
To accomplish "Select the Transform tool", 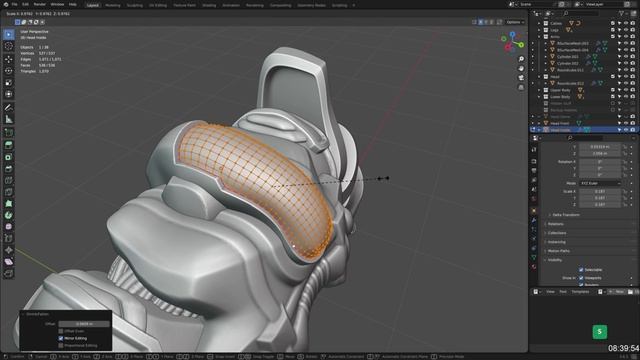I will (x=9, y=94).
